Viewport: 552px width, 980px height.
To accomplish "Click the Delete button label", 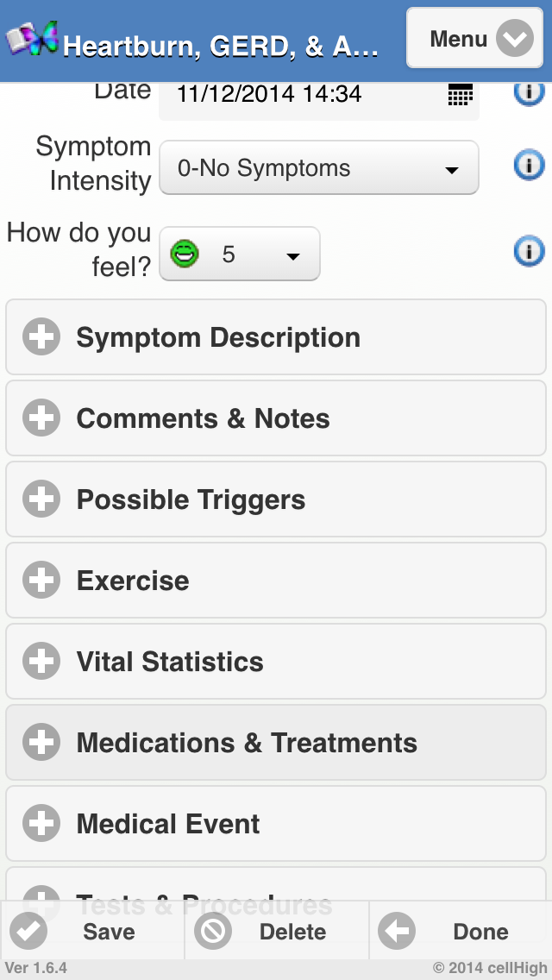I will pyautogui.click(x=292, y=932).
